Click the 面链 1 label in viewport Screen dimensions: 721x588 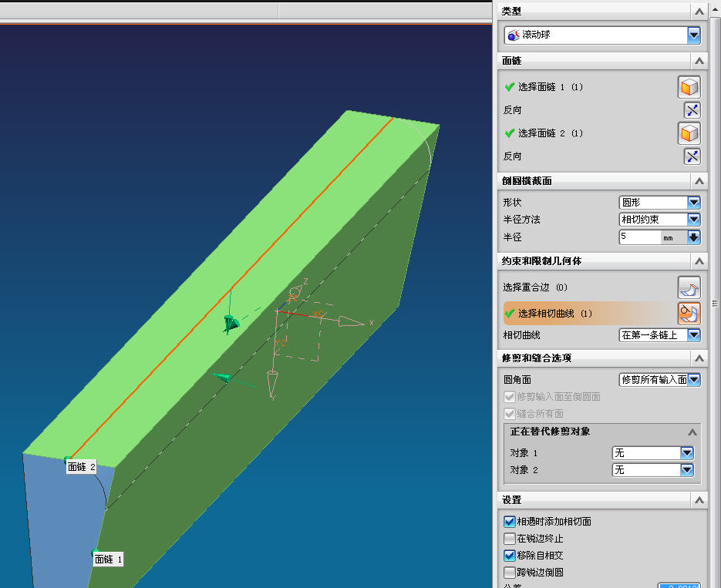pyautogui.click(x=109, y=559)
